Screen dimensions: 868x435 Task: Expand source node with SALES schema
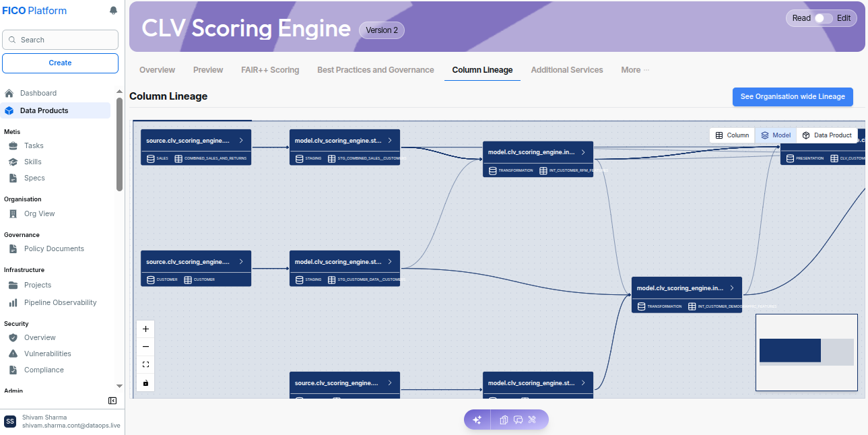(240, 141)
